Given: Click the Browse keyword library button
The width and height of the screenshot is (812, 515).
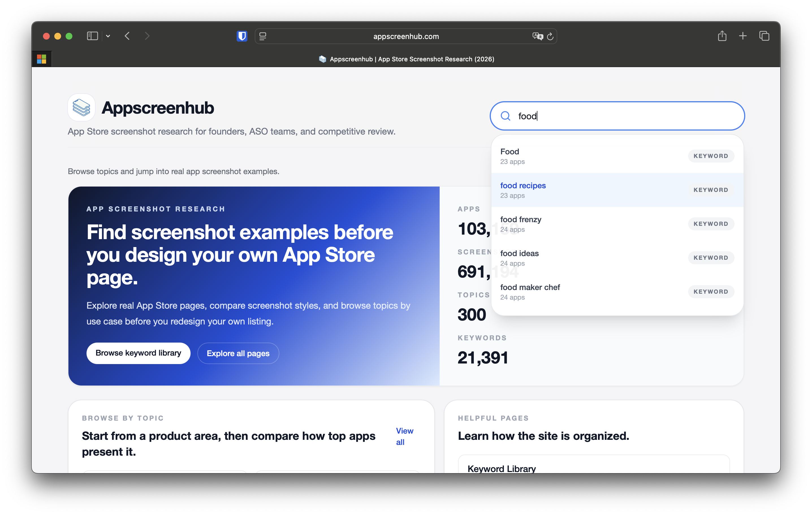Looking at the screenshot, I should coord(138,353).
